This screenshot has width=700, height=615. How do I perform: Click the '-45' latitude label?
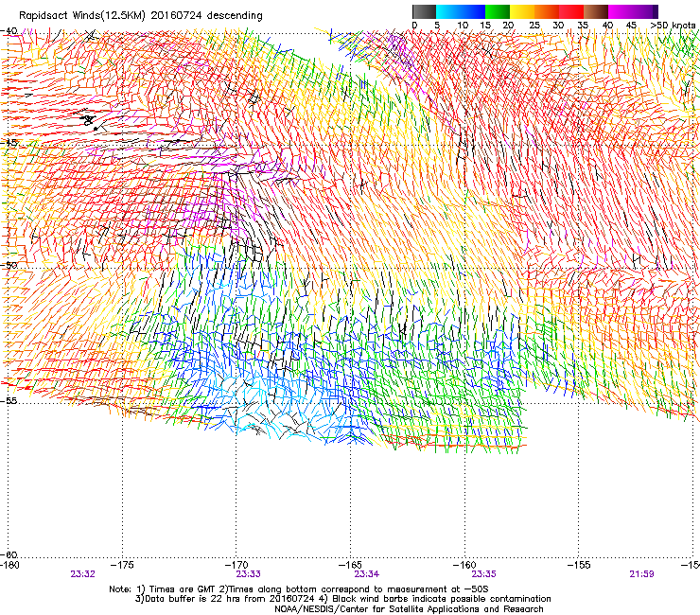9,143
